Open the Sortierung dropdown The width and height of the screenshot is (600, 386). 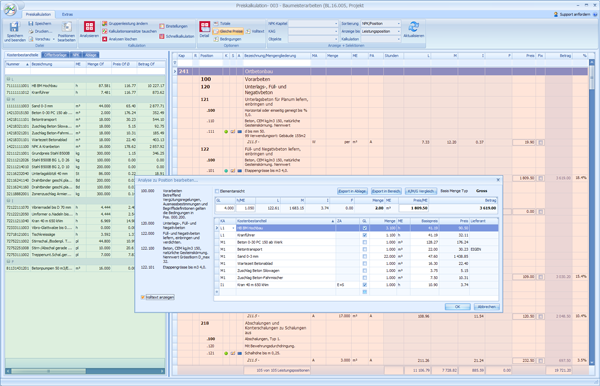tap(381, 24)
